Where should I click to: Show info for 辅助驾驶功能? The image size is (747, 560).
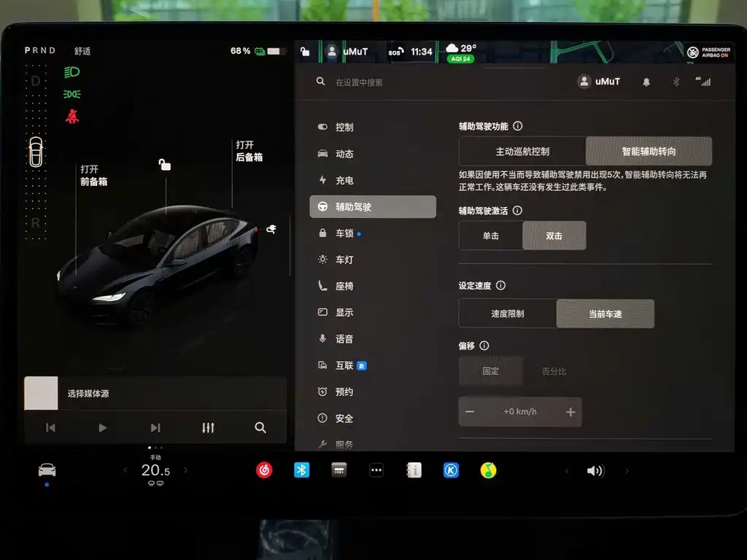pyautogui.click(x=518, y=125)
